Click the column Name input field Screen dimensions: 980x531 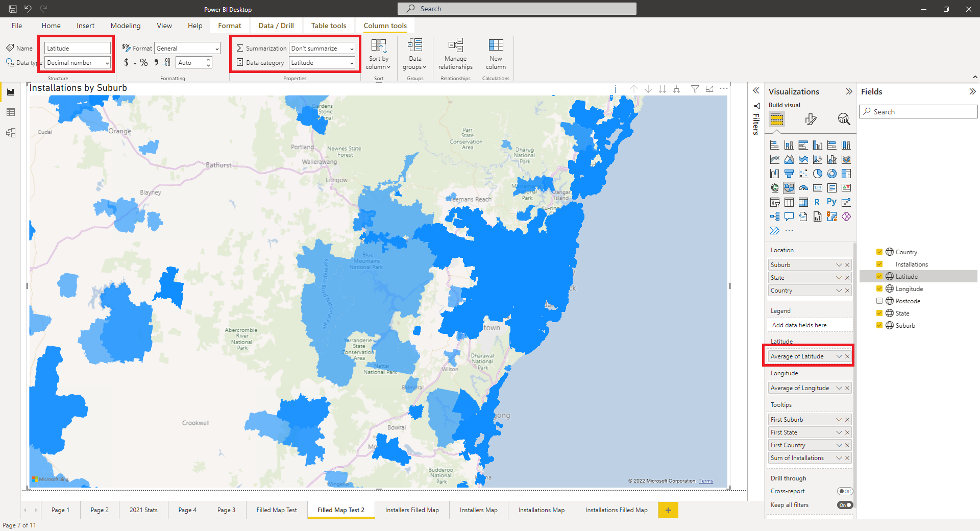pyautogui.click(x=78, y=48)
